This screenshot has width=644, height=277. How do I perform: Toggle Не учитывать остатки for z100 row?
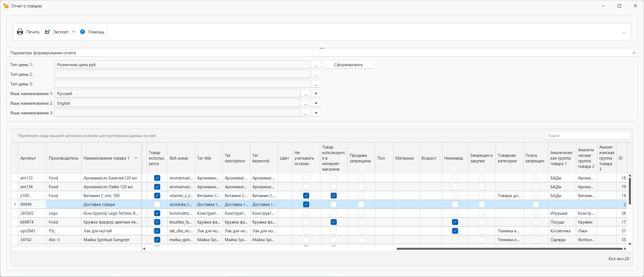click(x=306, y=196)
